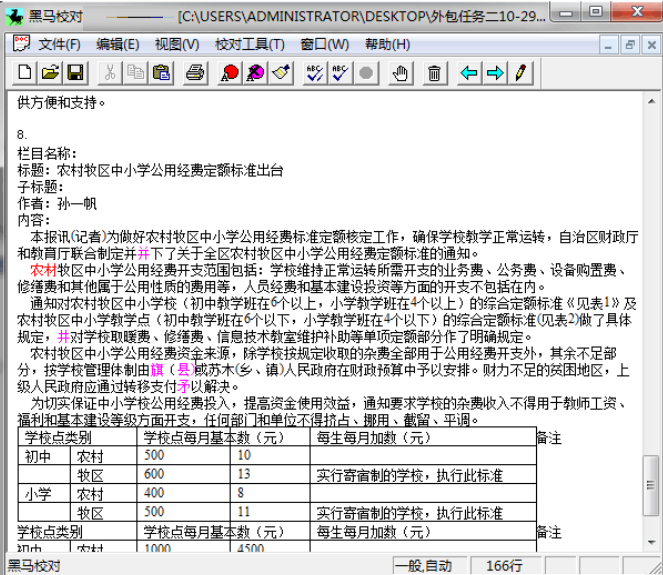Click table cell 13 in the table
Image resolution: width=663 pixels, height=575 pixels.
pos(244,474)
